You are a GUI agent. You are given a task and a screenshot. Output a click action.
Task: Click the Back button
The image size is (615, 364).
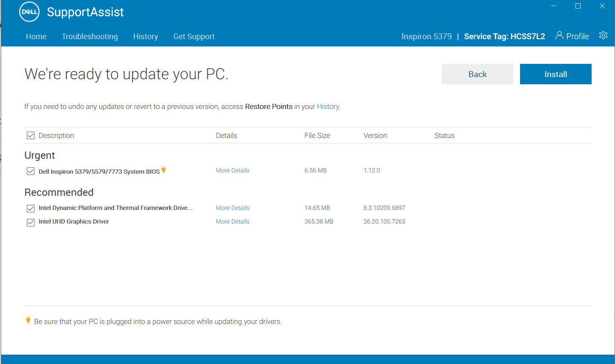477,74
